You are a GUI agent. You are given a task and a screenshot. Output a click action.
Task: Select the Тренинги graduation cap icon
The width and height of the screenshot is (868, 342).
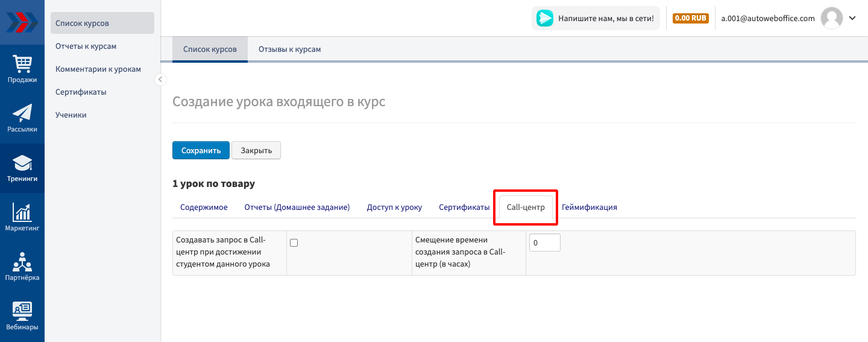pyautogui.click(x=22, y=168)
